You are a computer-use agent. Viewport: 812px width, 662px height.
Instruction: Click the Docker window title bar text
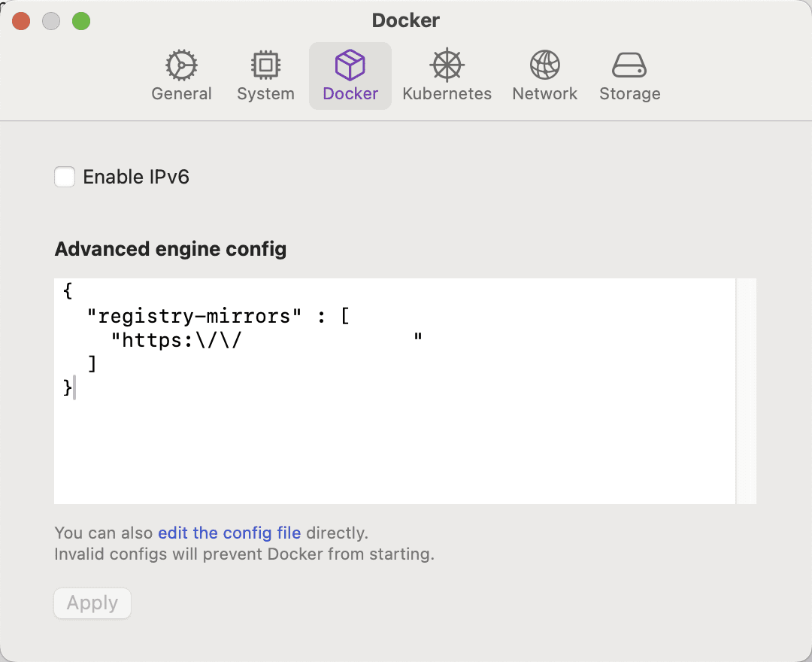[x=406, y=21]
